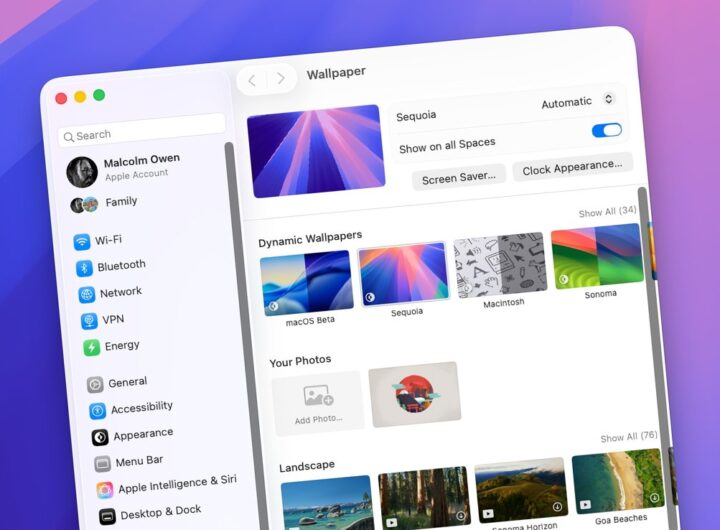720x530 pixels.
Task: Click the Malcolm Owen account name
Action: coord(142,161)
